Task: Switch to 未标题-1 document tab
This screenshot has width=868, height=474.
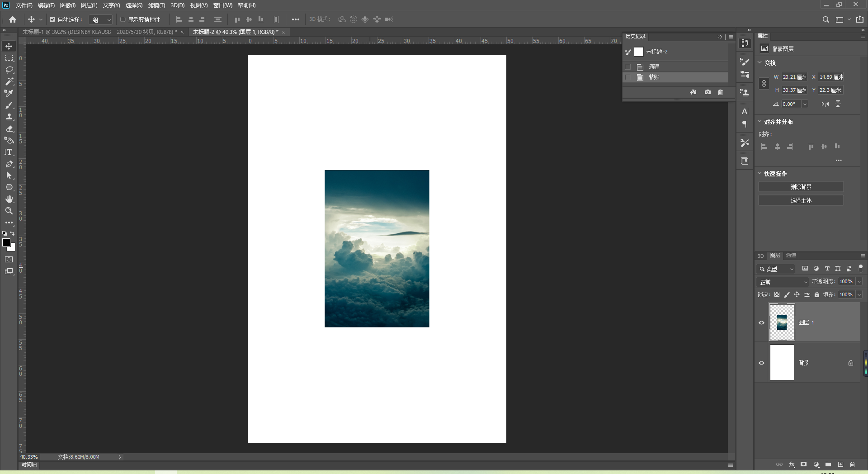Action: point(99,32)
